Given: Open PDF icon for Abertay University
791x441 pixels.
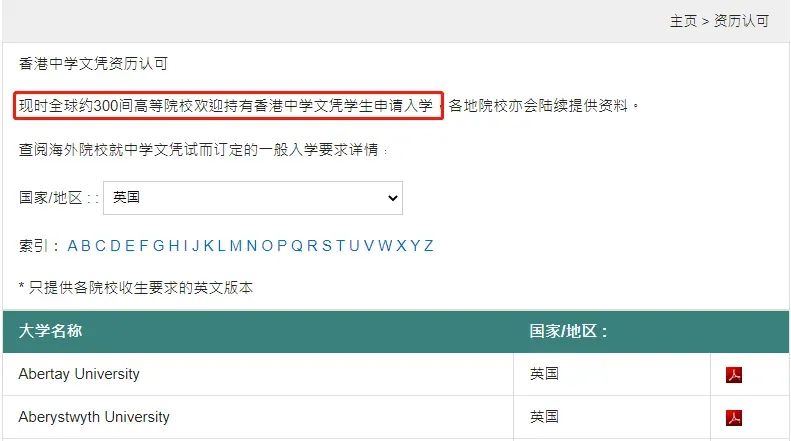Looking at the screenshot, I should 733,374.
